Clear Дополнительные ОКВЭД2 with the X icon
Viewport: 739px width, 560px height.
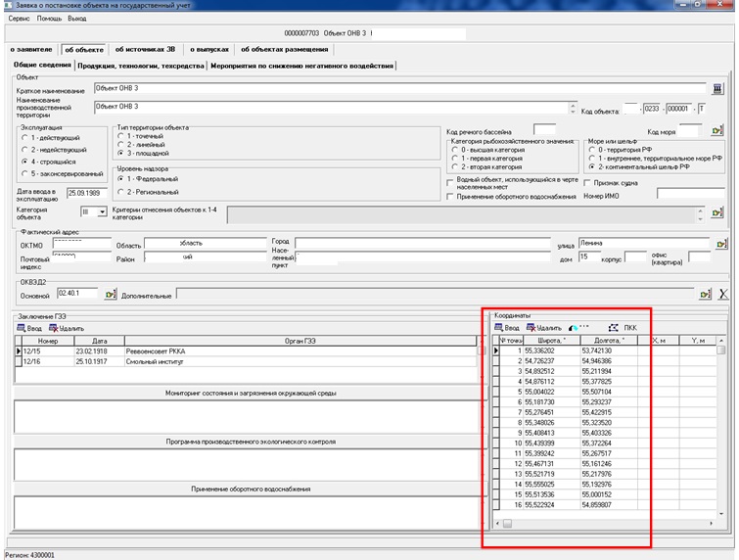(723, 293)
